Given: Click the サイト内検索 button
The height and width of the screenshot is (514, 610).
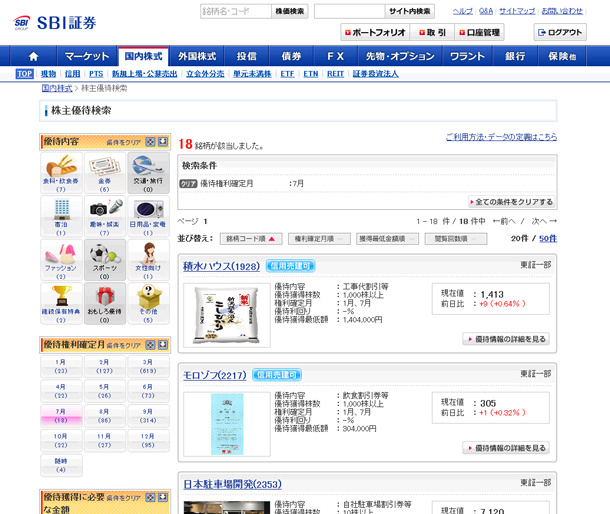Looking at the screenshot, I should click(x=410, y=11).
